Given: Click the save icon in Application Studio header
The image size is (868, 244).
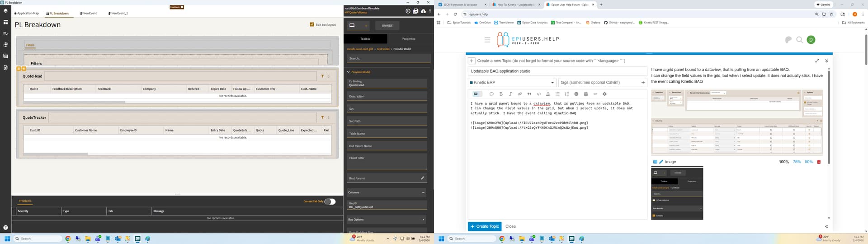Looking at the screenshot, I should point(415,11).
